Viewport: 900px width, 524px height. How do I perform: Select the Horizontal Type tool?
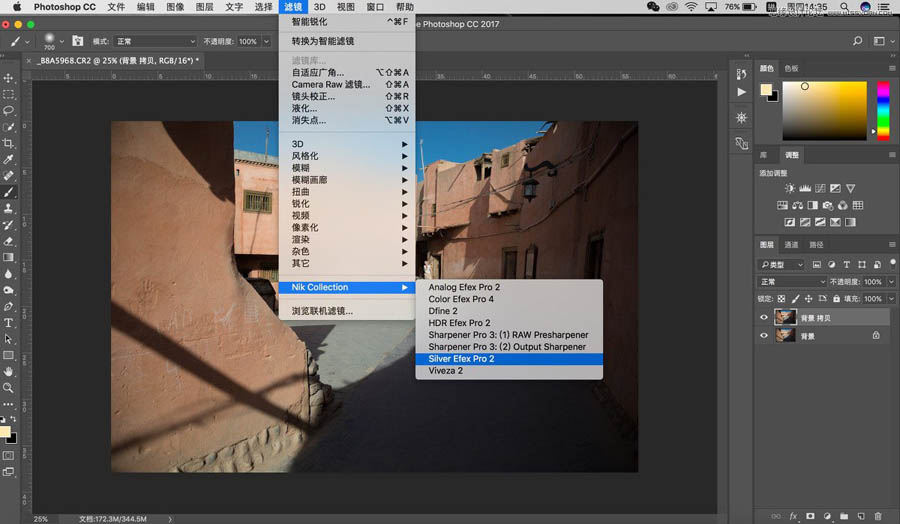tap(8, 323)
